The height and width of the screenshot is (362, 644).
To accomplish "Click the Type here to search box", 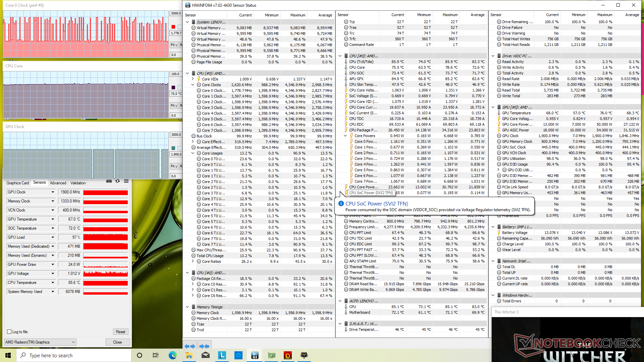I will pos(74,355).
